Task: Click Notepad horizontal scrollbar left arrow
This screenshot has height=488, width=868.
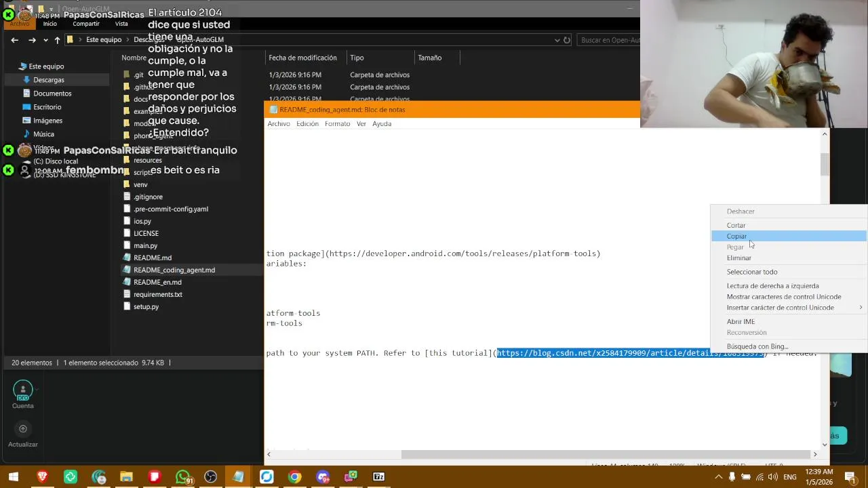Action: pyautogui.click(x=269, y=454)
